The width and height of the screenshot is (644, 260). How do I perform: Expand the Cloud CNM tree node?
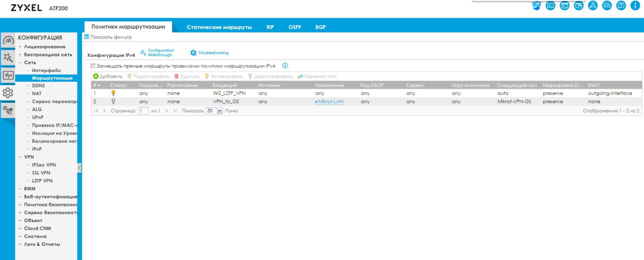pos(20,228)
